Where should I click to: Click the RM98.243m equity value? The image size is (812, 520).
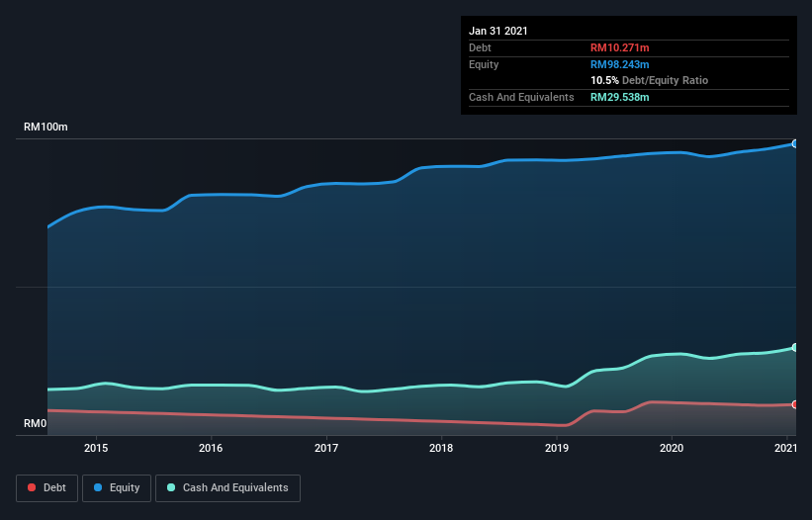(x=620, y=64)
